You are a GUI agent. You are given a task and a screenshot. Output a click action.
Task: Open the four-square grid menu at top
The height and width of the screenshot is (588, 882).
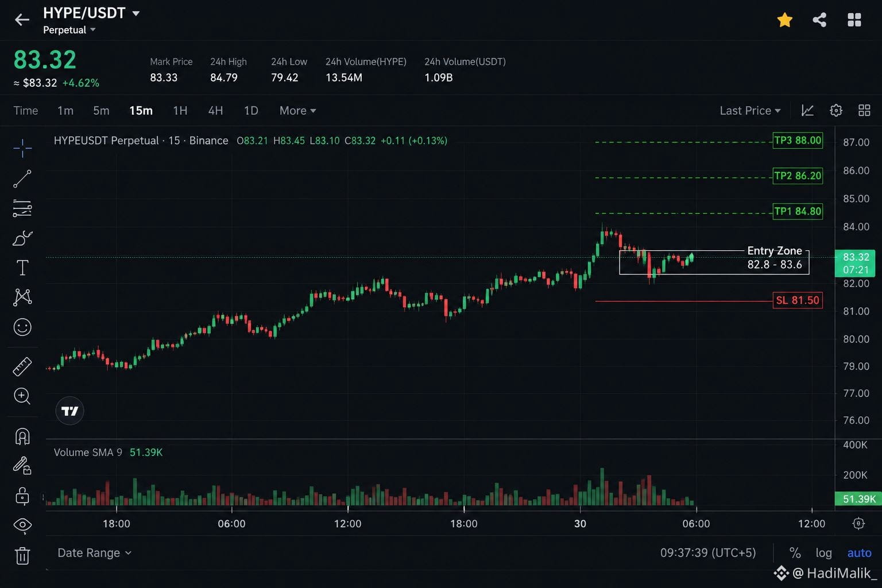(854, 20)
